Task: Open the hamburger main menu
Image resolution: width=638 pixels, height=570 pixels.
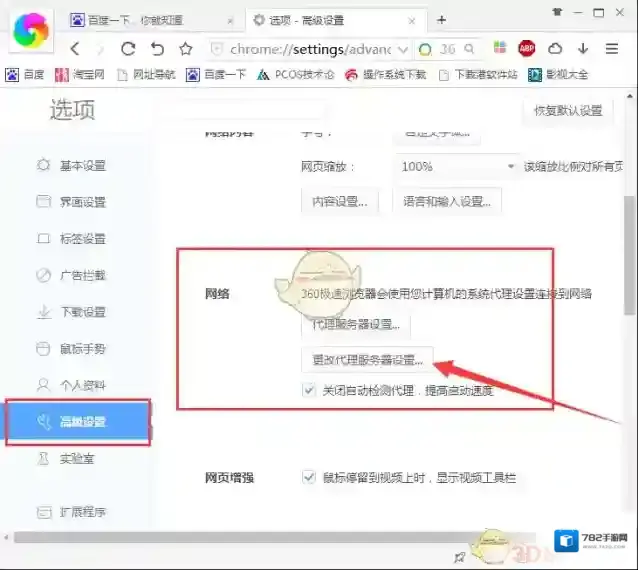Action: coord(612,49)
